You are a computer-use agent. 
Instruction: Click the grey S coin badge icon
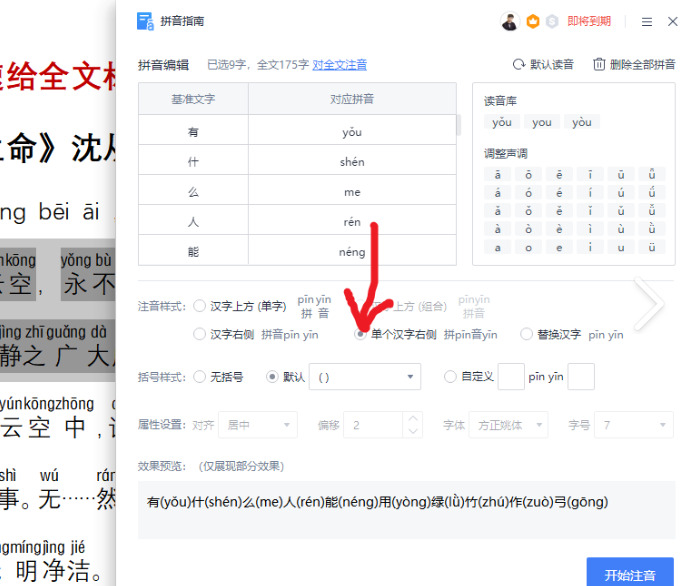[x=552, y=21]
